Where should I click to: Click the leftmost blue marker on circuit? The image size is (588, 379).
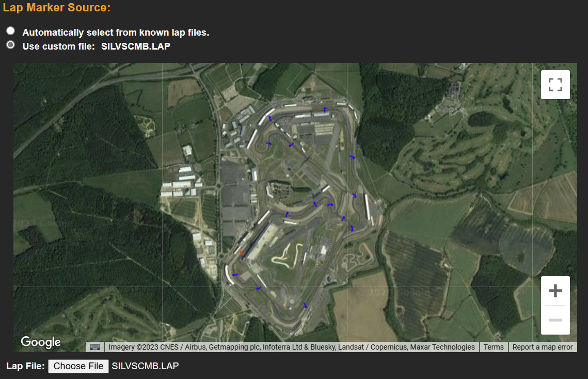click(235, 275)
